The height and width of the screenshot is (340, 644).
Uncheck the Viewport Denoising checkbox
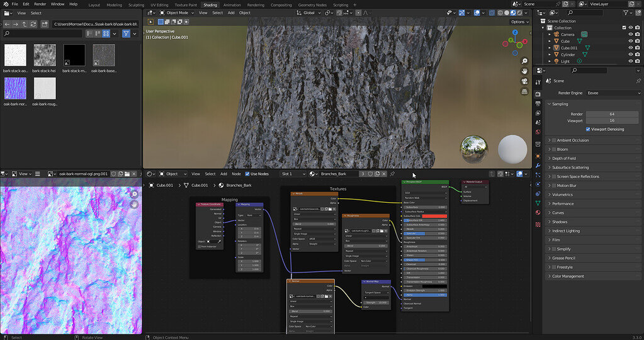(x=587, y=129)
